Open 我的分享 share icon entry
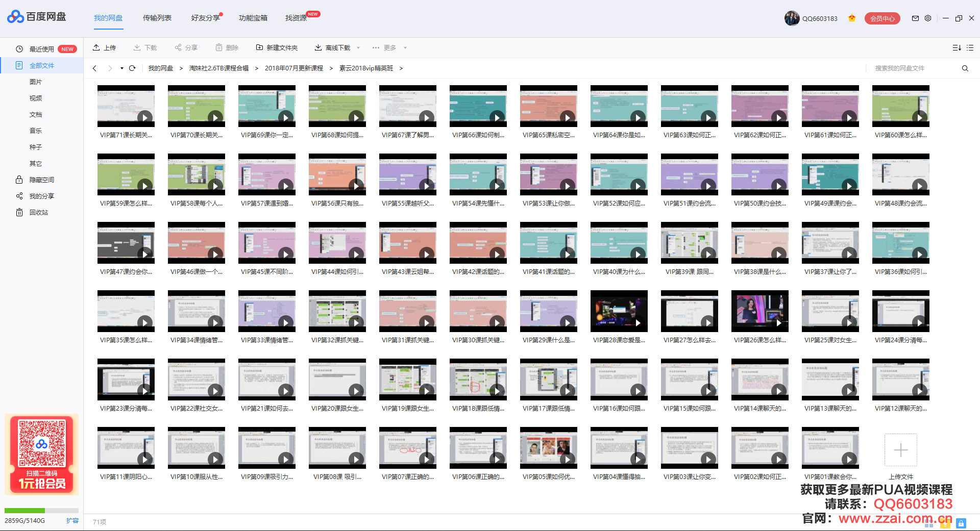980x531 pixels. (x=35, y=196)
